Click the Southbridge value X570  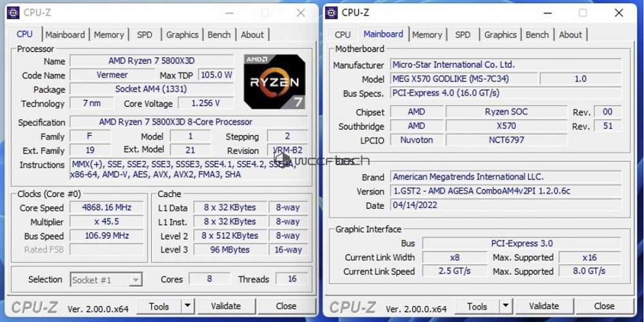[x=506, y=126]
